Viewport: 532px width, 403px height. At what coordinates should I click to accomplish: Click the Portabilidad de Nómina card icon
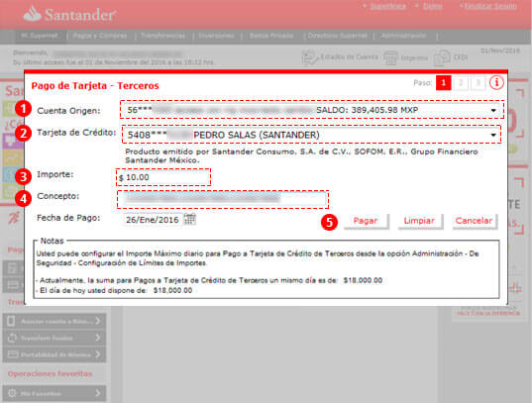(13, 354)
